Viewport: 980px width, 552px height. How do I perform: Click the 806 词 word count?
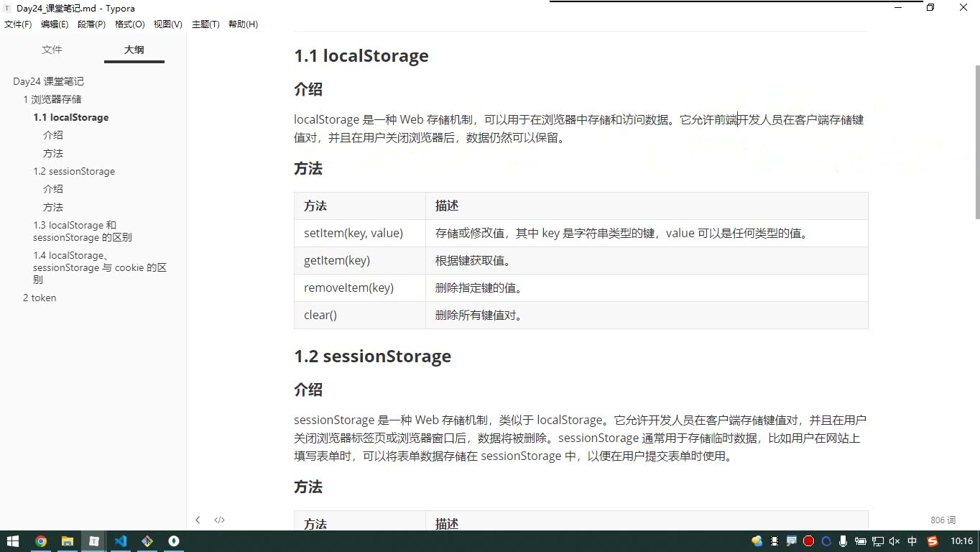coord(943,520)
